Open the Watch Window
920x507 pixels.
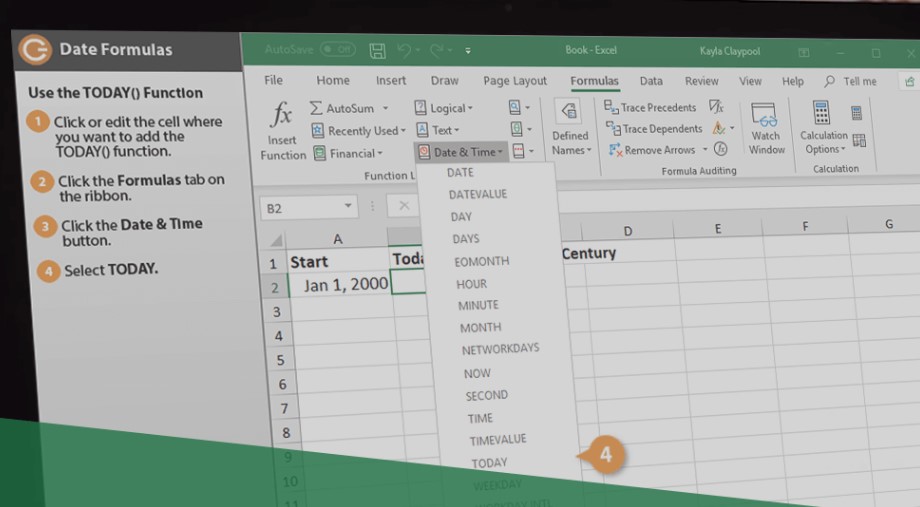coord(765,129)
